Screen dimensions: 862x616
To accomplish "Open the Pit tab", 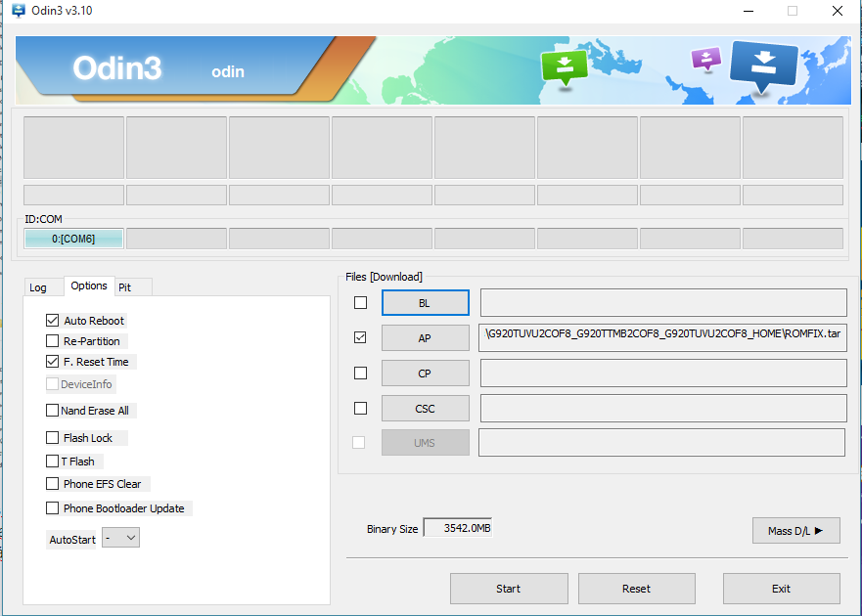I will (124, 287).
